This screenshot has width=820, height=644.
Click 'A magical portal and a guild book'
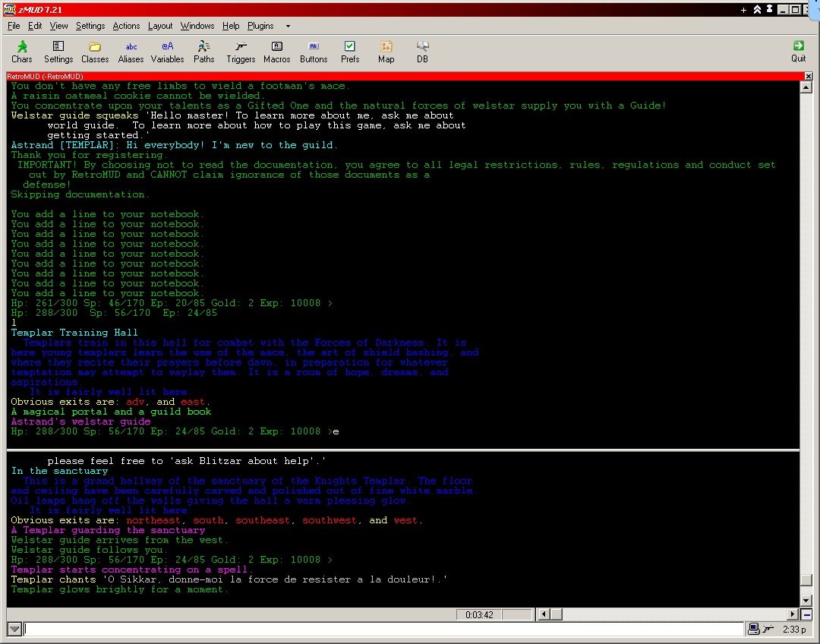pyautogui.click(x=111, y=412)
